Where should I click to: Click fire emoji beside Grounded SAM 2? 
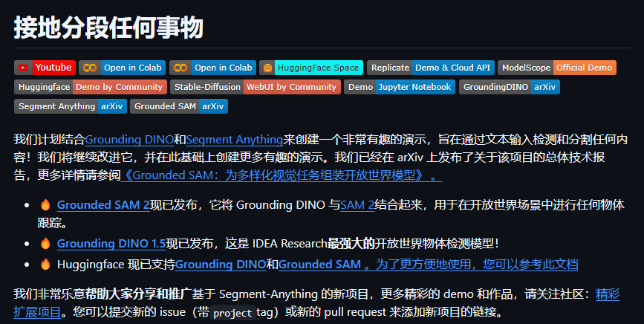click(x=45, y=204)
